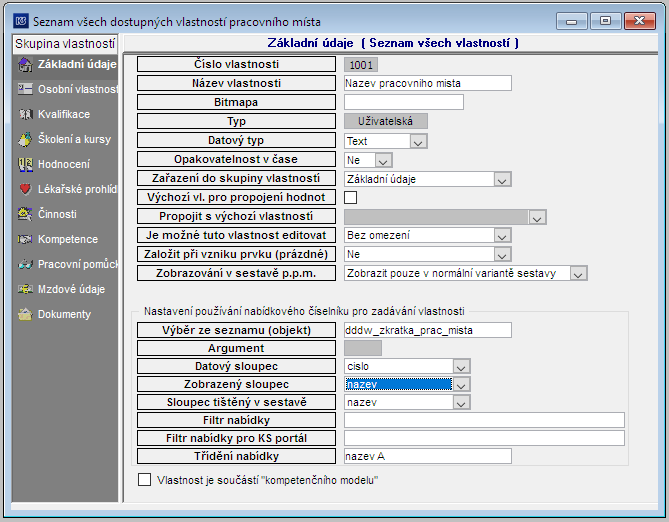The width and height of the screenshot is (669, 522).
Task: Select the Hodnocení group
Action: [x=64, y=164]
